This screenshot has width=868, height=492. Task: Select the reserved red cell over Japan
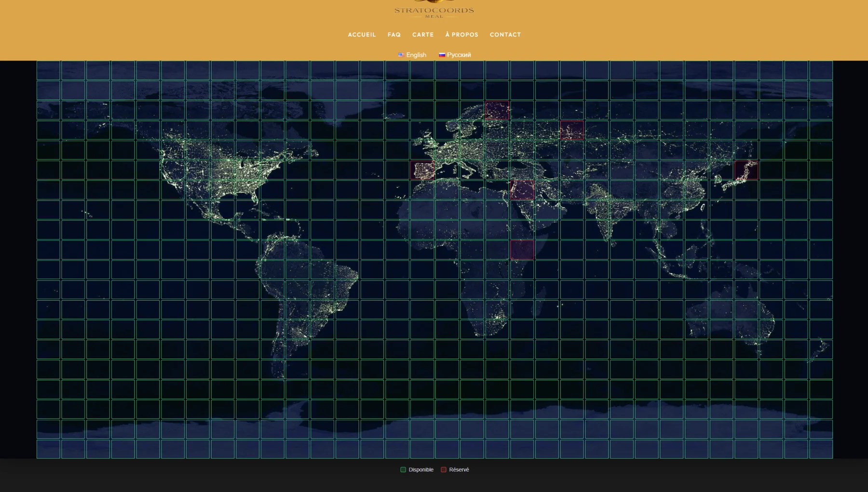point(746,170)
